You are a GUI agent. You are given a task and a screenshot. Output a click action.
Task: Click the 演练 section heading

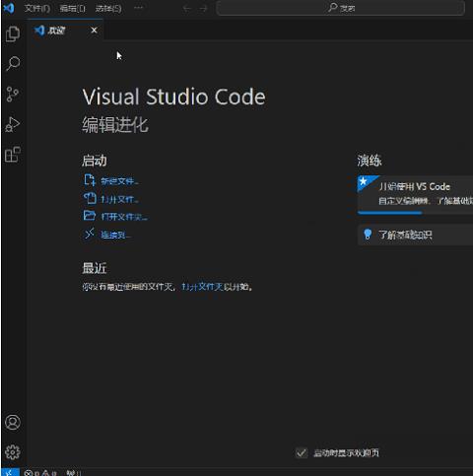click(x=370, y=161)
